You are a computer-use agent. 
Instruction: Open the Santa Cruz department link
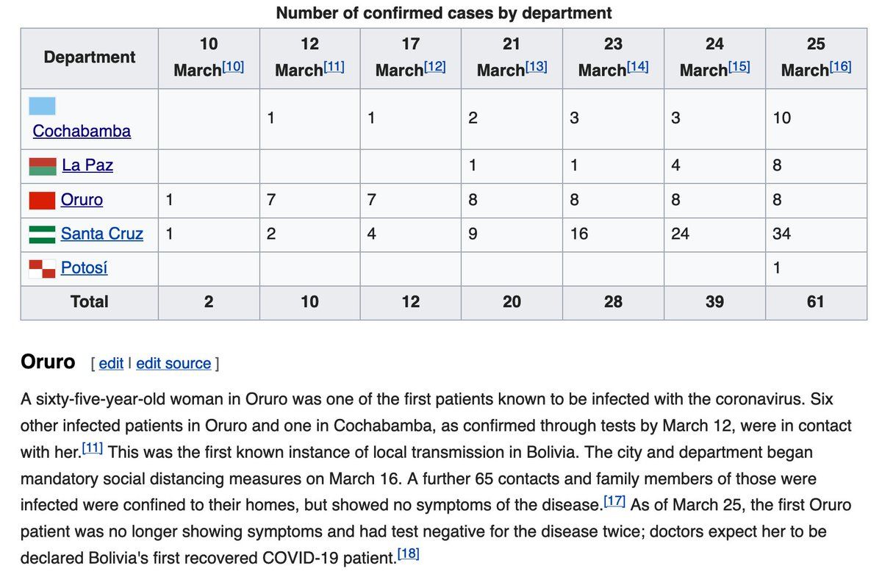tap(102, 234)
